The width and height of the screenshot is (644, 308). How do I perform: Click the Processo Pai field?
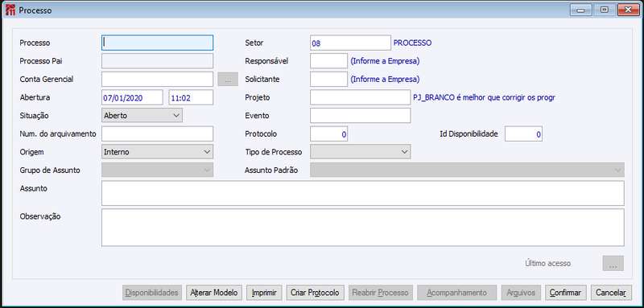(157, 61)
